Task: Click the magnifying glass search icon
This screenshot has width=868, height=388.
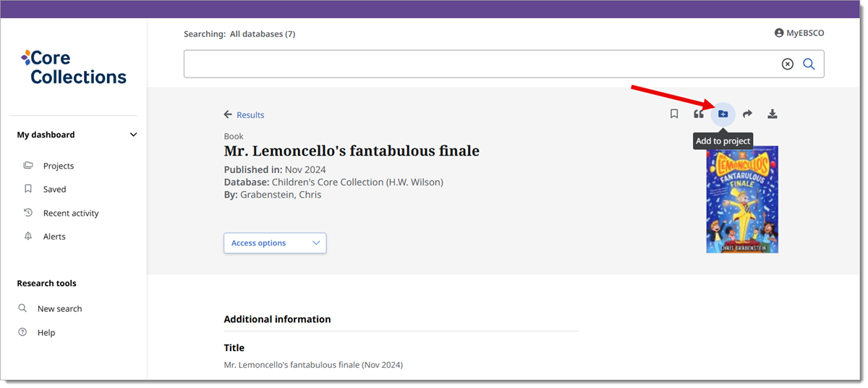Action: [x=809, y=64]
